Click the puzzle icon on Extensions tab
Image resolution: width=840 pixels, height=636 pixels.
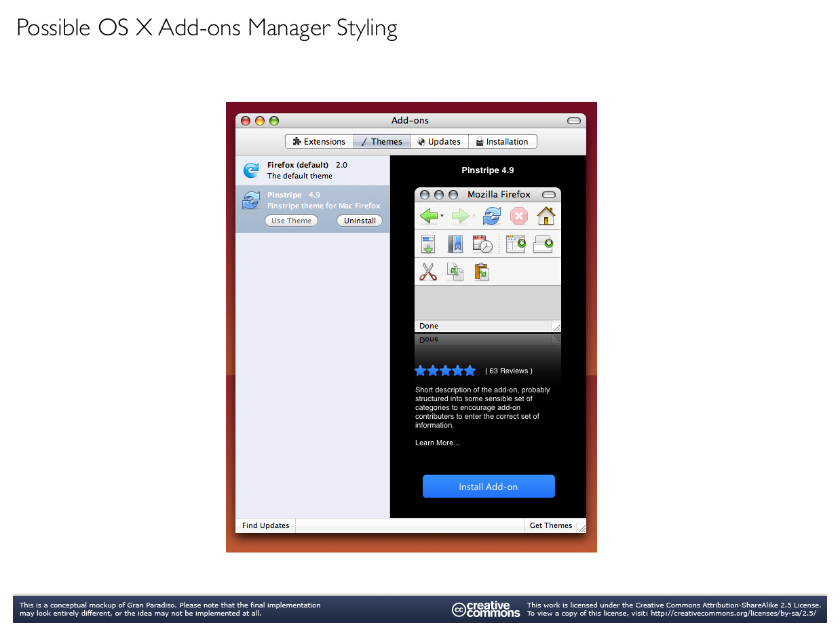297,141
